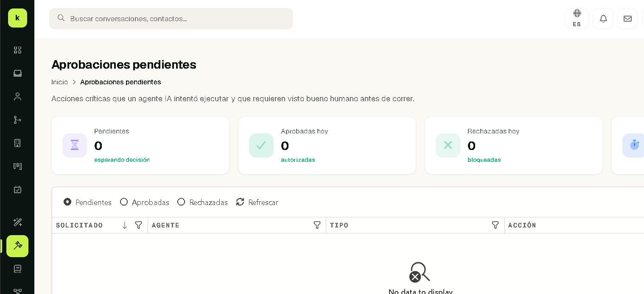Open the Solicitado column filter
Viewport: 644px width, 294px height.
coord(138,225)
